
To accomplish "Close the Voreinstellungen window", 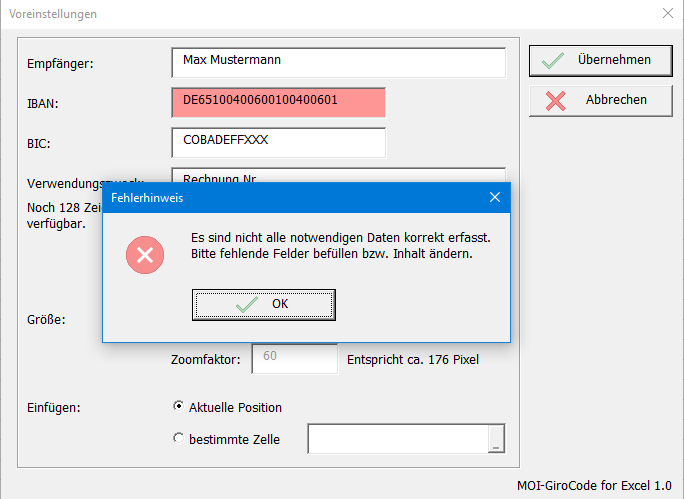I will [x=668, y=14].
